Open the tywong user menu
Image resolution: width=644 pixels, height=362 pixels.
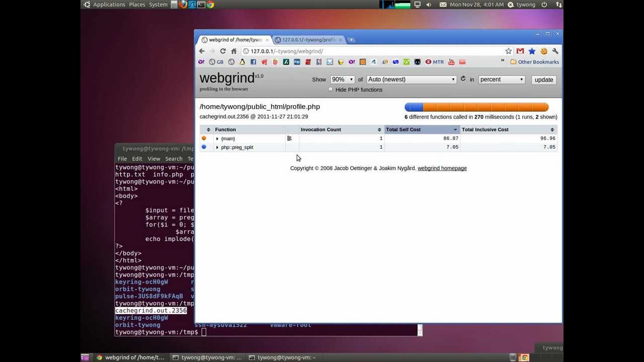click(521, 5)
